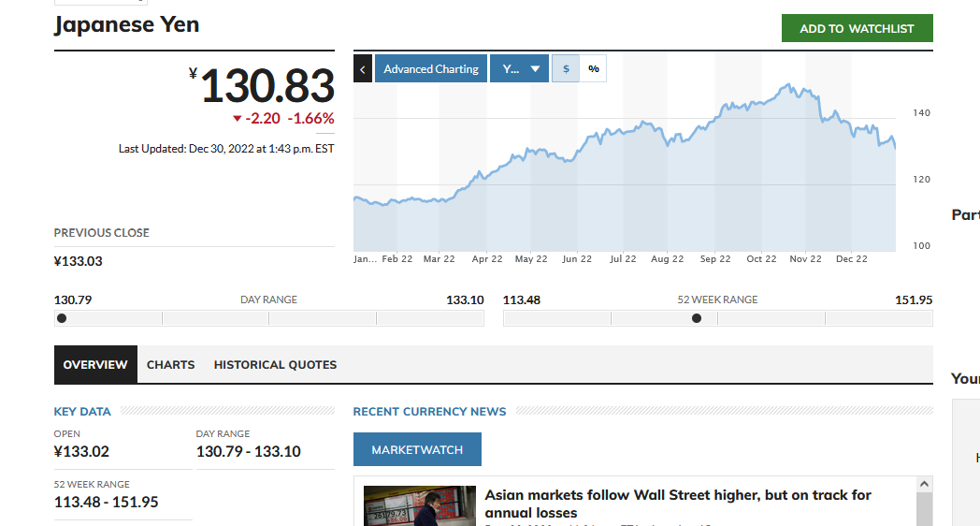Click the open value ¥133.02
Image resolution: width=980 pixels, height=526 pixels.
pyautogui.click(x=81, y=451)
